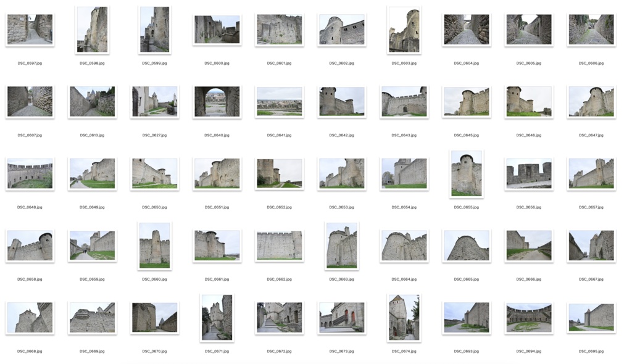Image resolution: width=632 pixels, height=364 pixels.
Task: Select the DSC_0605.jpg thumbnail
Action: (x=529, y=30)
